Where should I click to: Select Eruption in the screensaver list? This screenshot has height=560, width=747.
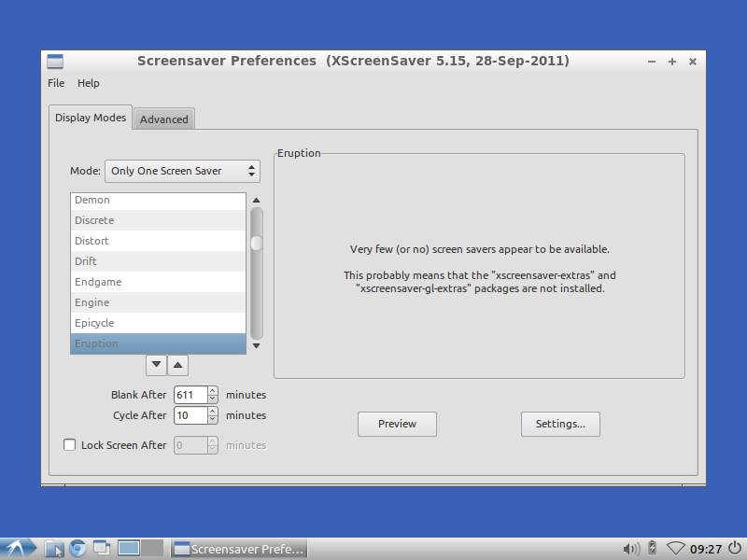point(158,343)
